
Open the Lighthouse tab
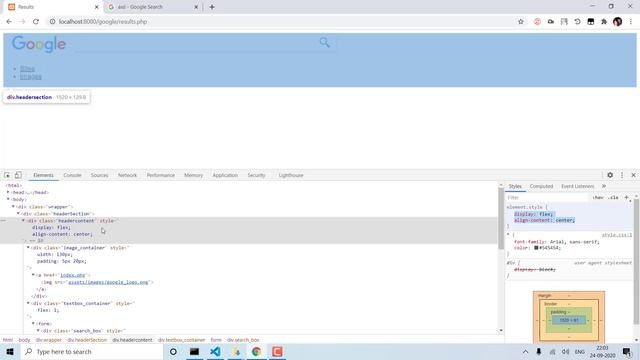(x=291, y=175)
